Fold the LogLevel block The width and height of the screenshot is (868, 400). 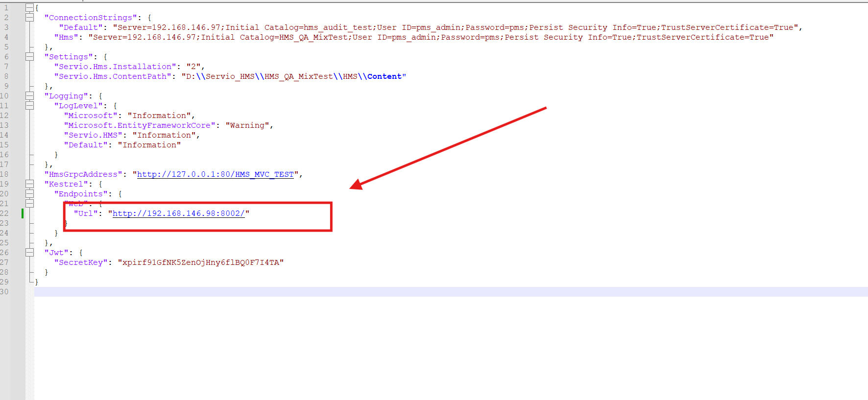[29, 106]
